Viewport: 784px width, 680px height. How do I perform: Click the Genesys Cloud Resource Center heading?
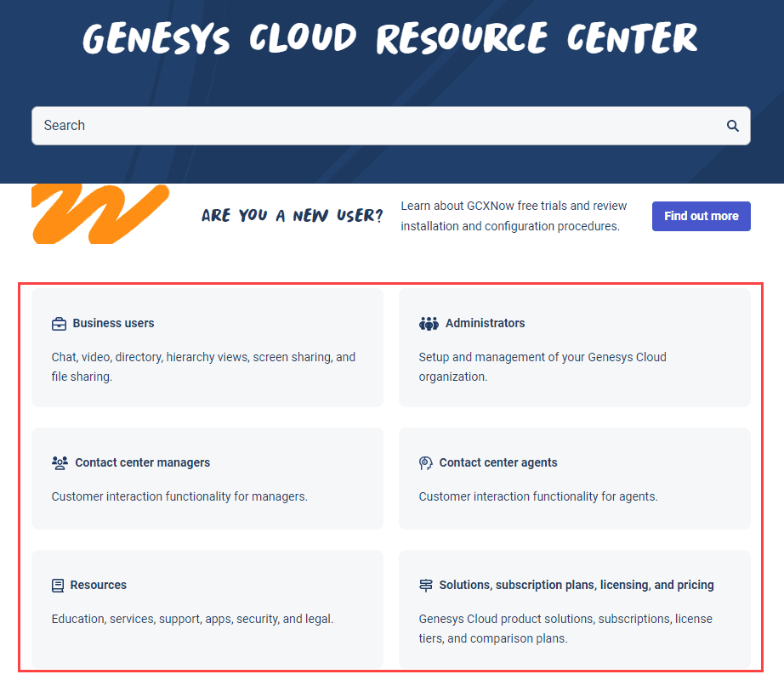(x=390, y=37)
